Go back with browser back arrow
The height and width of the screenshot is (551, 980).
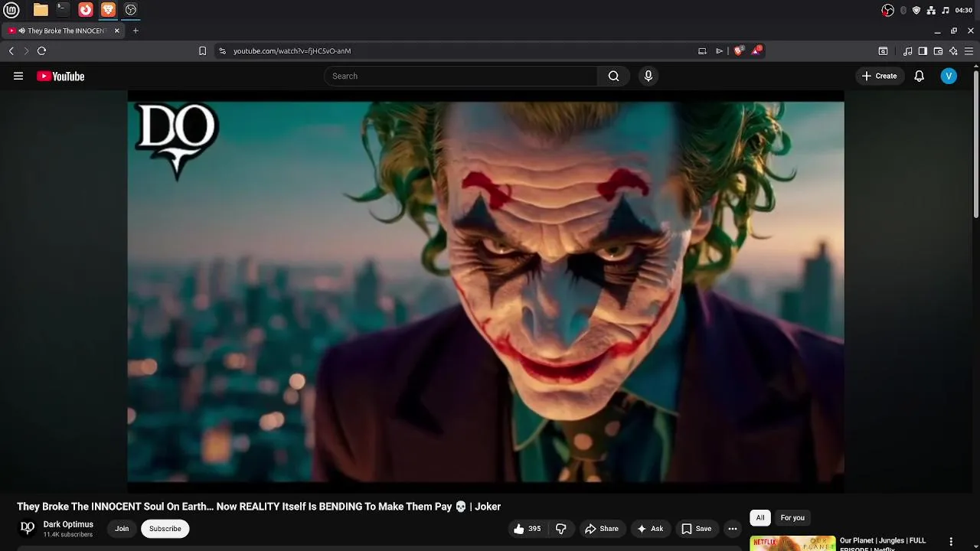[x=11, y=51]
